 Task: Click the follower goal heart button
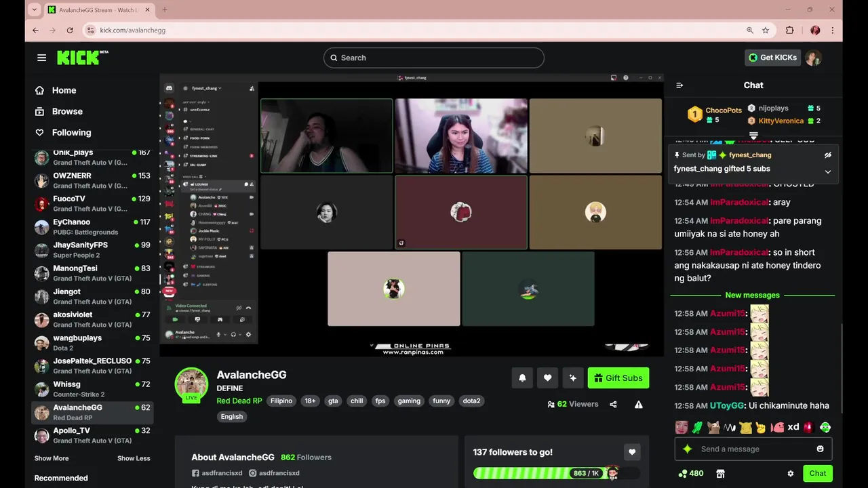pos(632,452)
